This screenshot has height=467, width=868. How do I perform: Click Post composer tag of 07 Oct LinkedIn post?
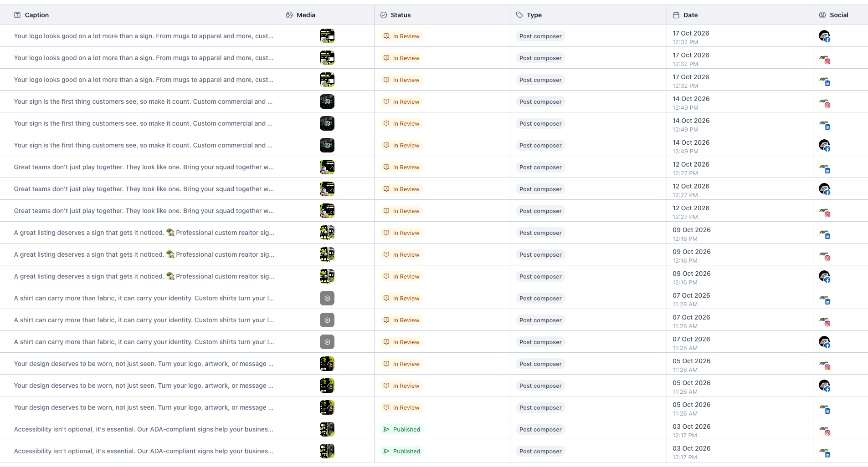tap(540, 298)
